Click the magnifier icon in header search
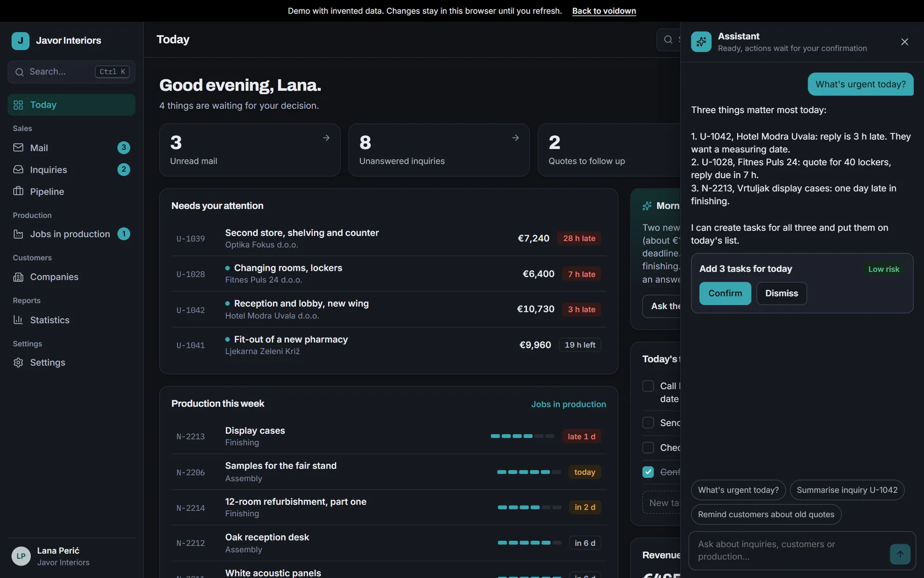 point(668,40)
